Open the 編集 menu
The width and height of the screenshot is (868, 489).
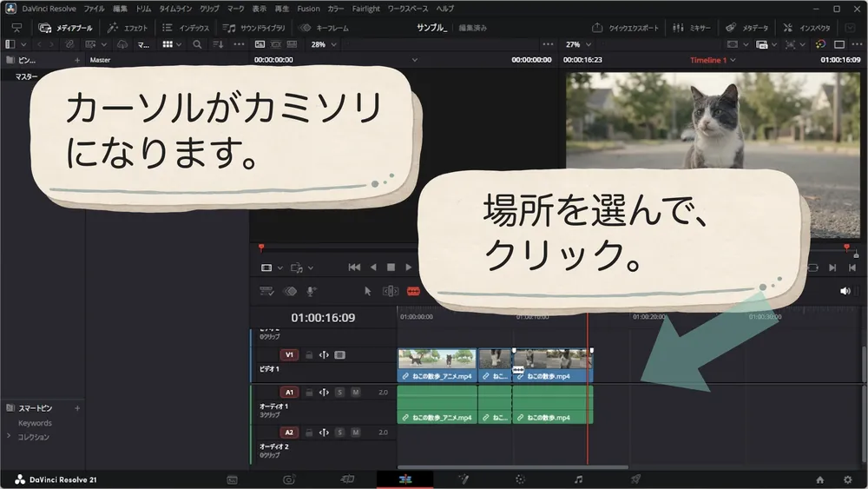pos(120,9)
